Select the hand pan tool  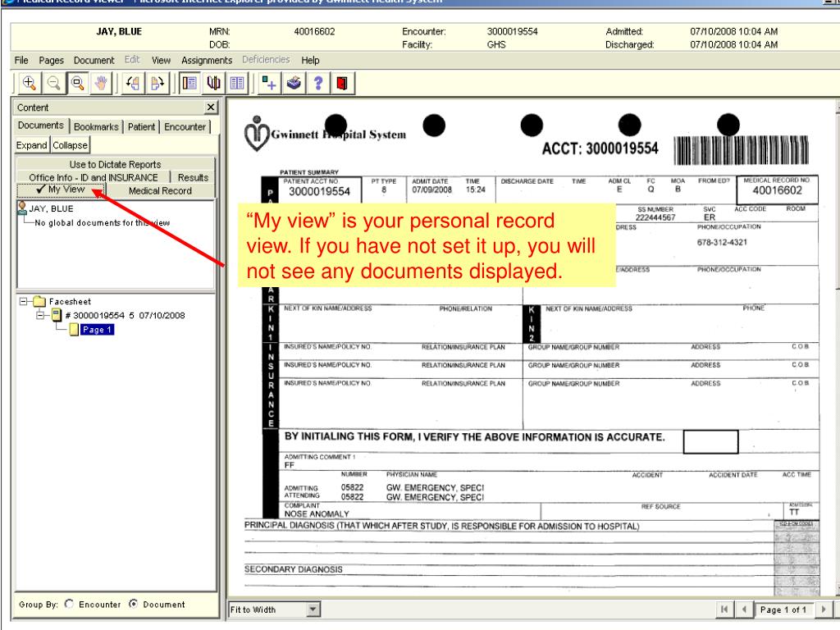101,83
